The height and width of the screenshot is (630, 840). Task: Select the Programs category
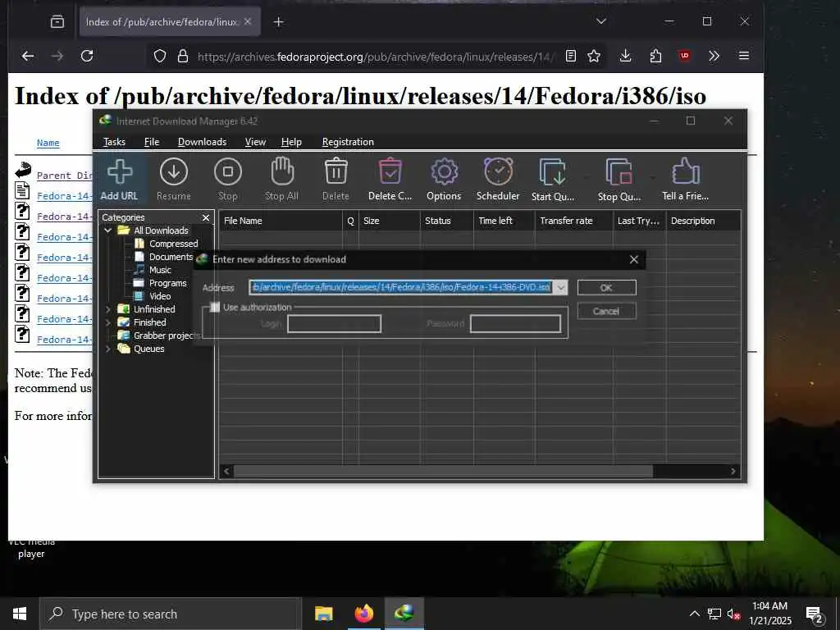[160, 283]
